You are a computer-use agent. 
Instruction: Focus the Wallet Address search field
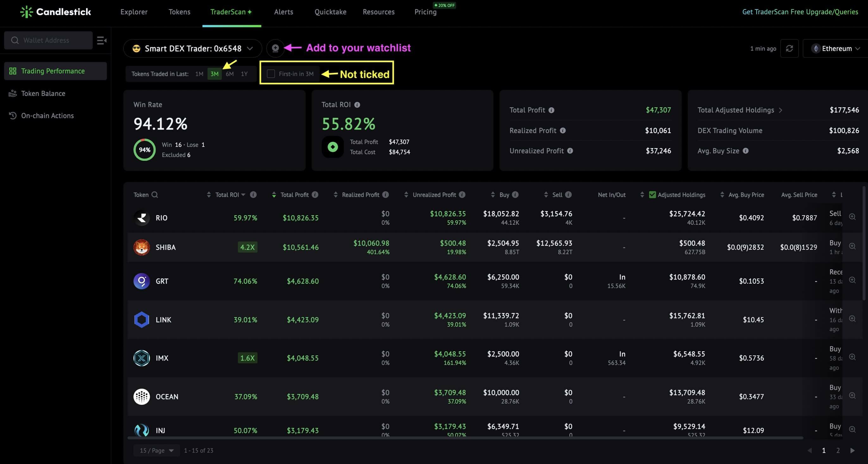(x=48, y=41)
